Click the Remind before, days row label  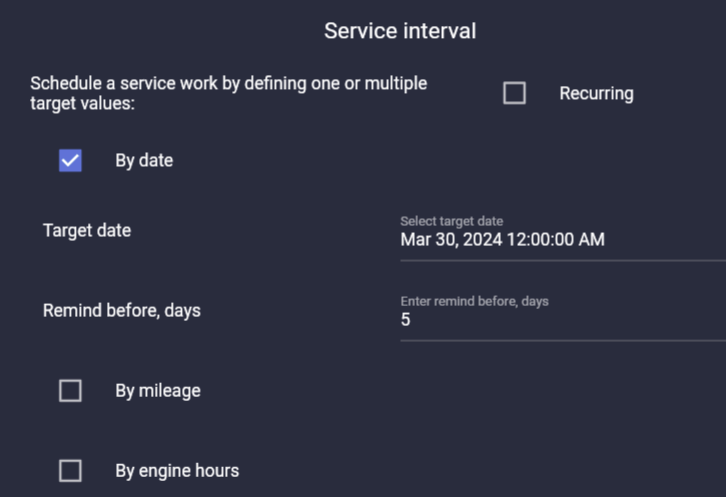tap(122, 310)
